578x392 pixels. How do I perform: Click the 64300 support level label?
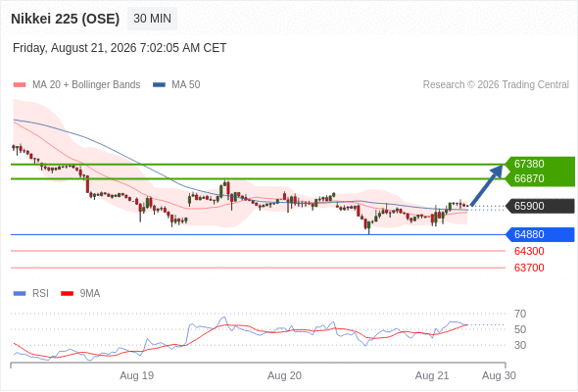[529, 251]
